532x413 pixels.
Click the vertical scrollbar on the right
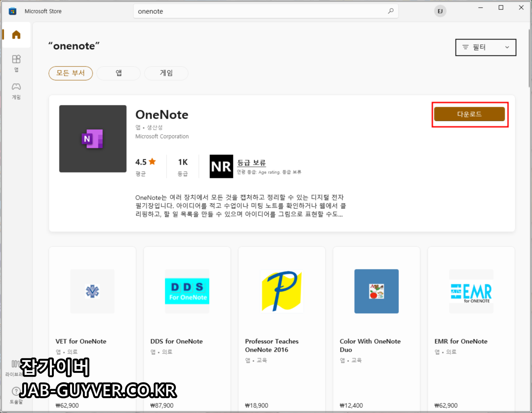(529, 58)
